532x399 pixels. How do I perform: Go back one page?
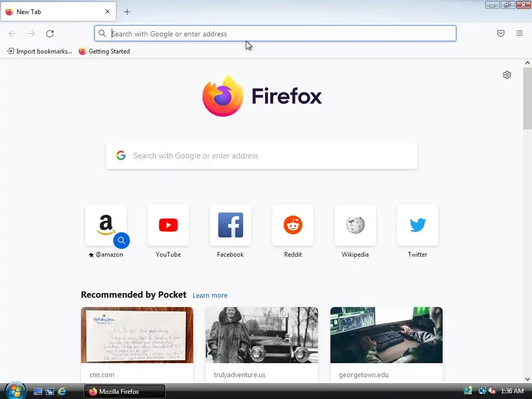click(12, 34)
